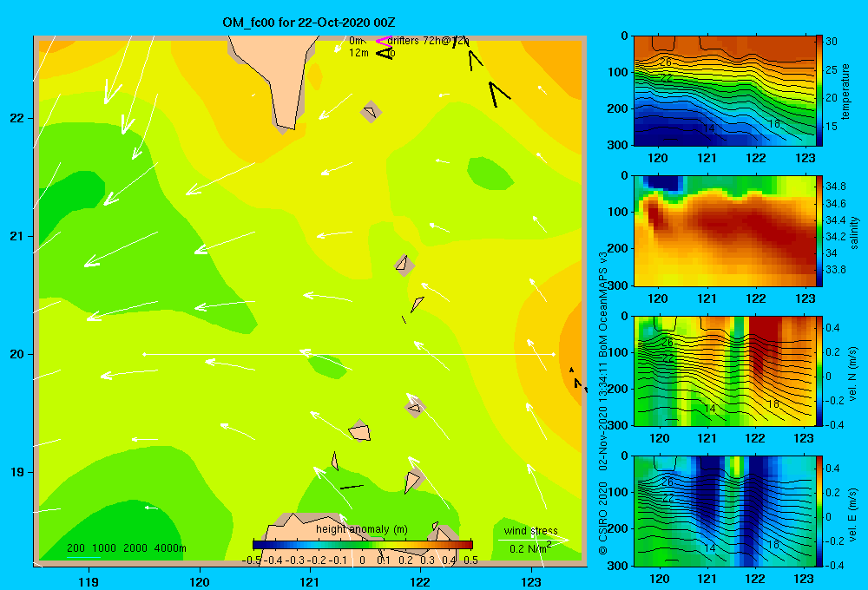This screenshot has height=590, width=868.
Task: Select the island near 18.9°N, 121.9°E
Action: [411, 481]
